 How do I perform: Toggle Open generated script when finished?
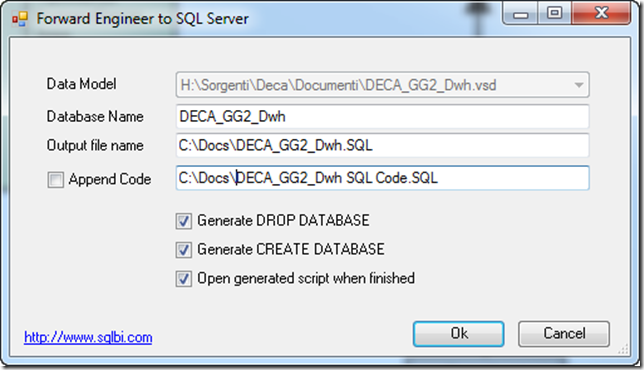pos(184,279)
